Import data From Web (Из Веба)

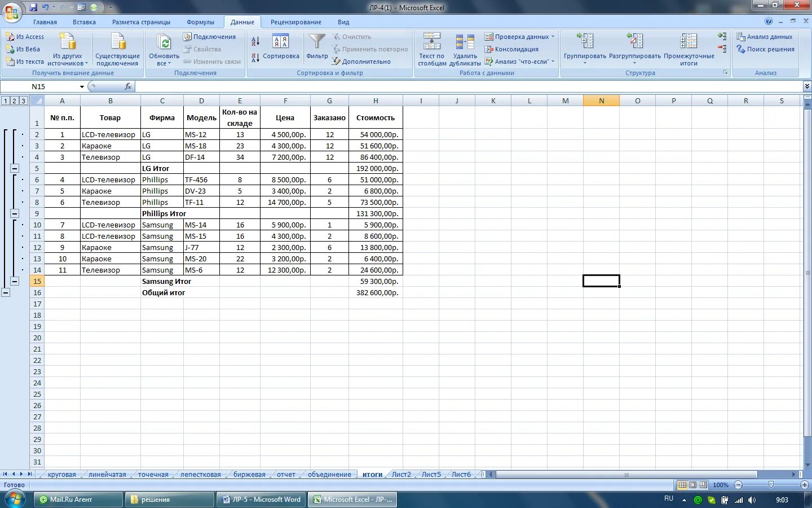pos(23,49)
